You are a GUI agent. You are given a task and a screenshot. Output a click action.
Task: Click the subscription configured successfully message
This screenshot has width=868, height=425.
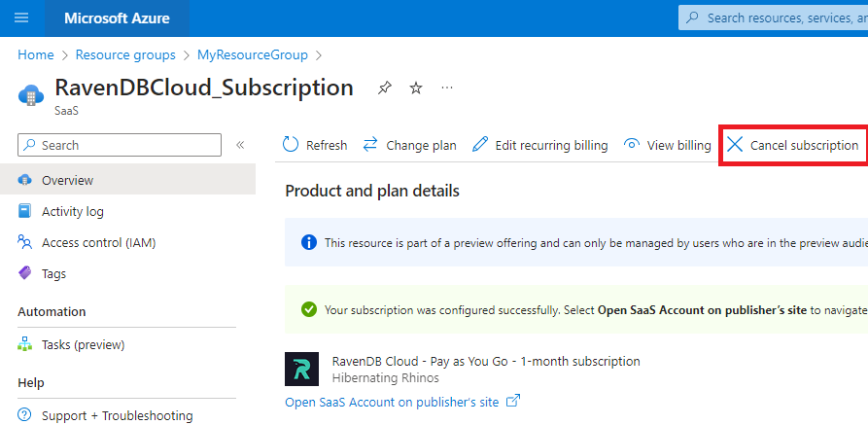[x=596, y=310]
